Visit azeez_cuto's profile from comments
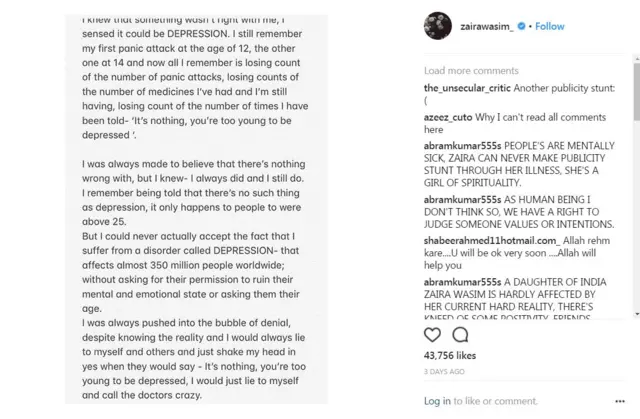Screen dimensions: 640x419 pyautogui.click(x=451, y=117)
